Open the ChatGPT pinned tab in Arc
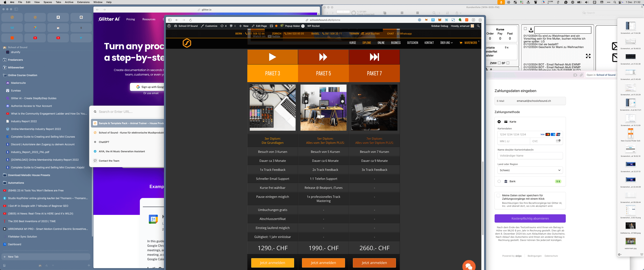 (x=81, y=17)
